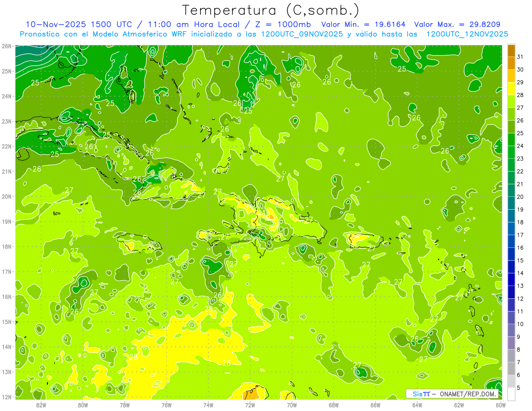This screenshot has width=532, height=411.
Task: Click the 15N latitude axis label
Action: tap(6, 322)
